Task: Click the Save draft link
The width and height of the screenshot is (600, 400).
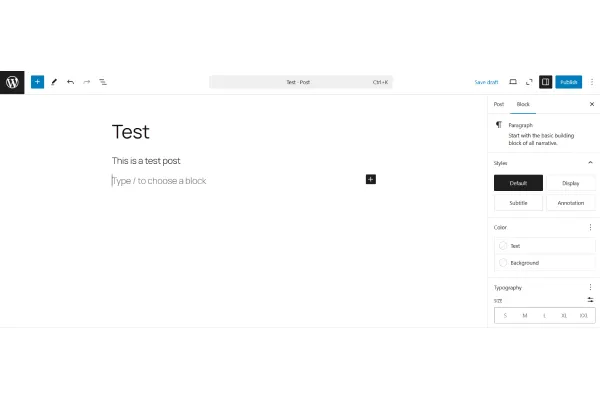Action: [486, 82]
